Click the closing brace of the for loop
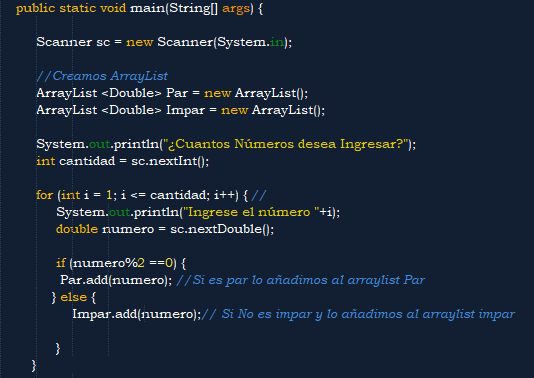This screenshot has width=534, height=378. pos(34,366)
